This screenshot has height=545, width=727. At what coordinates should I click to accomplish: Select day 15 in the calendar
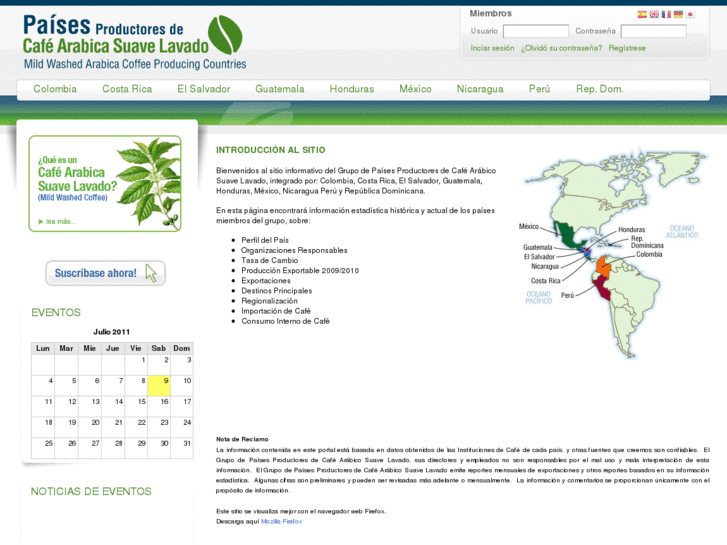coord(136,406)
